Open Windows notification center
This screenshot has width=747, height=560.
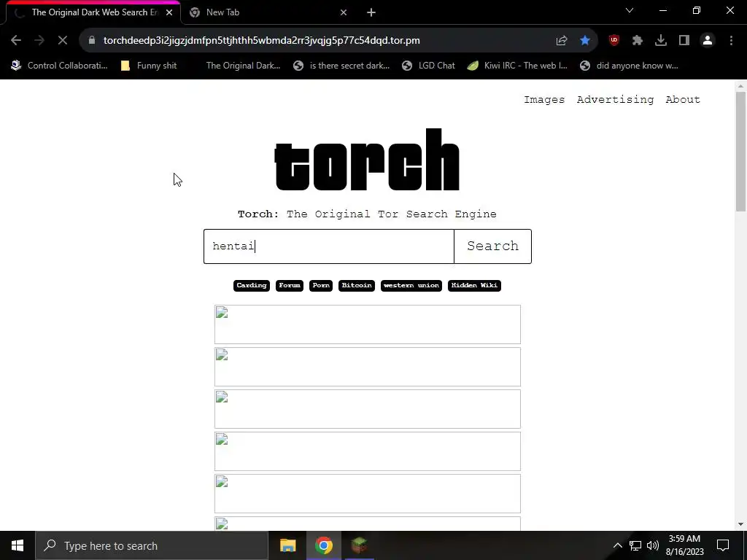(723, 545)
